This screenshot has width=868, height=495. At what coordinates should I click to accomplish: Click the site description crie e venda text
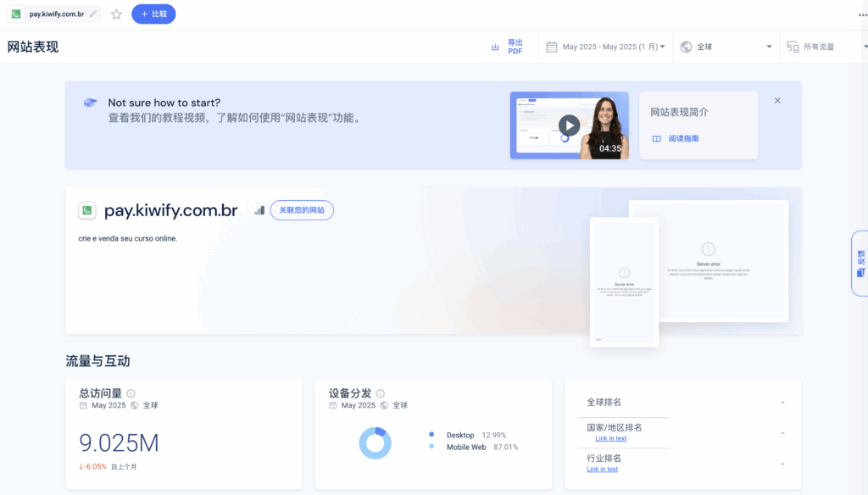pyautogui.click(x=128, y=239)
